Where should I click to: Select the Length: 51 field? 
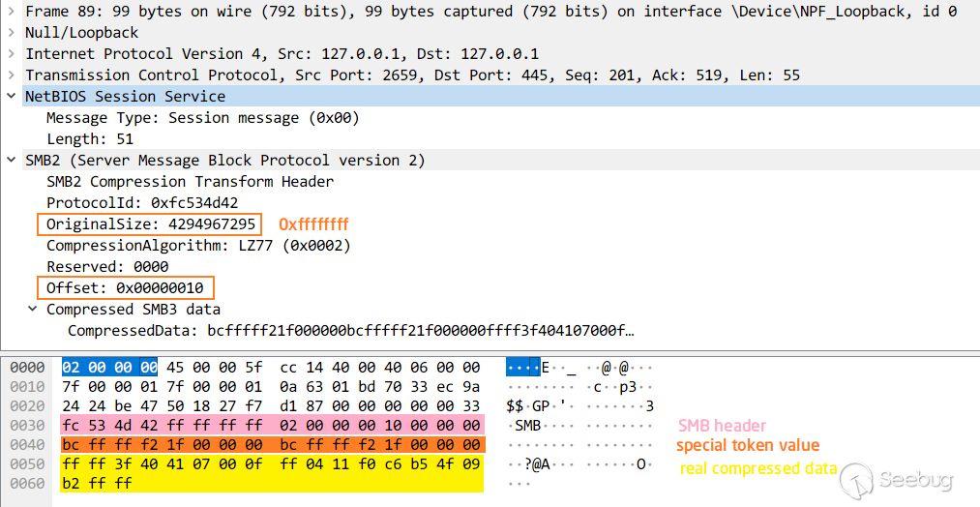(90, 139)
